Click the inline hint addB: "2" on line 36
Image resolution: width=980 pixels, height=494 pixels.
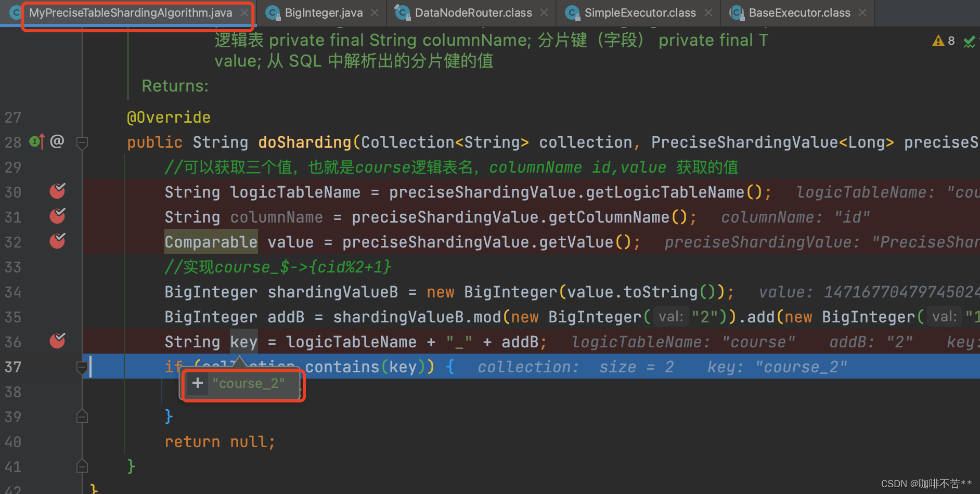point(871,342)
